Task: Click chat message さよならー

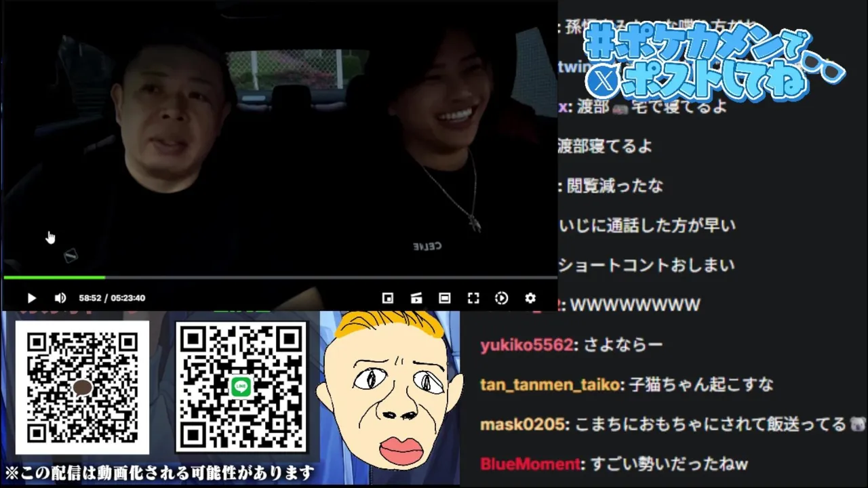Action: 622,345
